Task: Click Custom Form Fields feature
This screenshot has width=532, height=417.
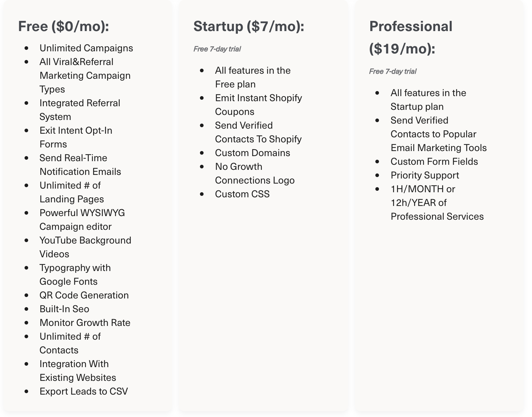Action: click(434, 162)
